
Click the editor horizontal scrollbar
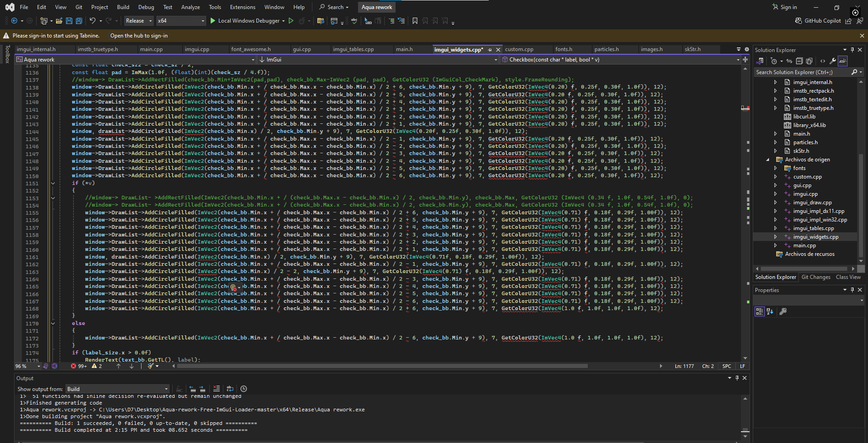point(382,366)
